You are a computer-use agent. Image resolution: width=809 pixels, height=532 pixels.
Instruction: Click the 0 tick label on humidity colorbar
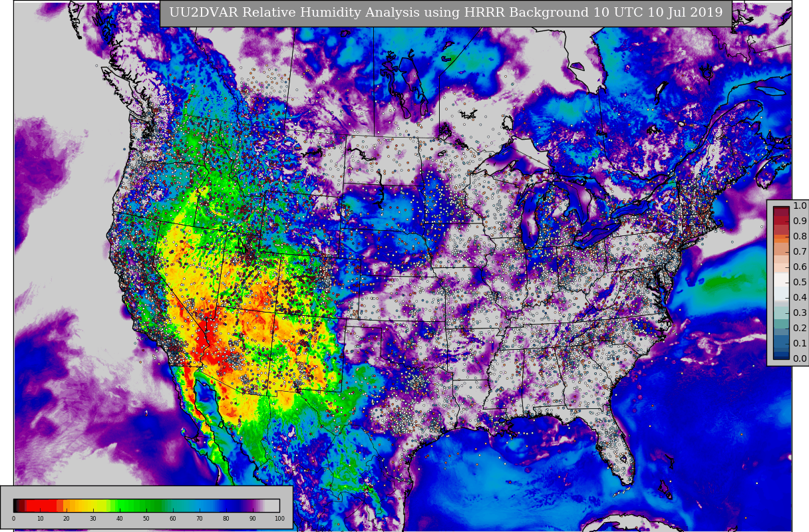(13, 519)
